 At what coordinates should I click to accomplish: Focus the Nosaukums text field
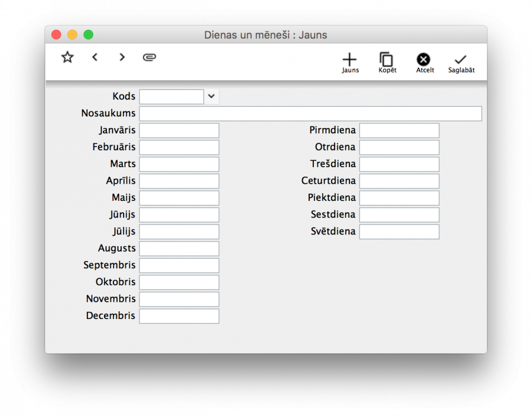(310, 113)
